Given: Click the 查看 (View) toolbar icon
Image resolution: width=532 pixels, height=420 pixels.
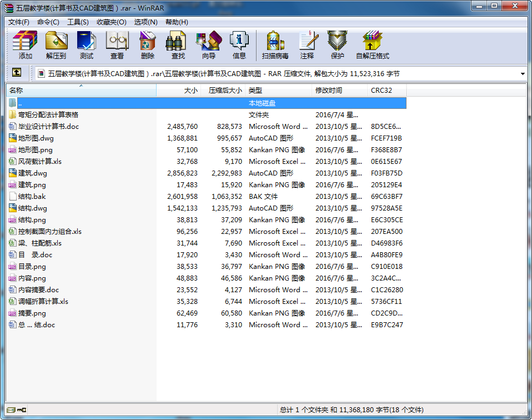Looking at the screenshot, I should tap(117, 45).
